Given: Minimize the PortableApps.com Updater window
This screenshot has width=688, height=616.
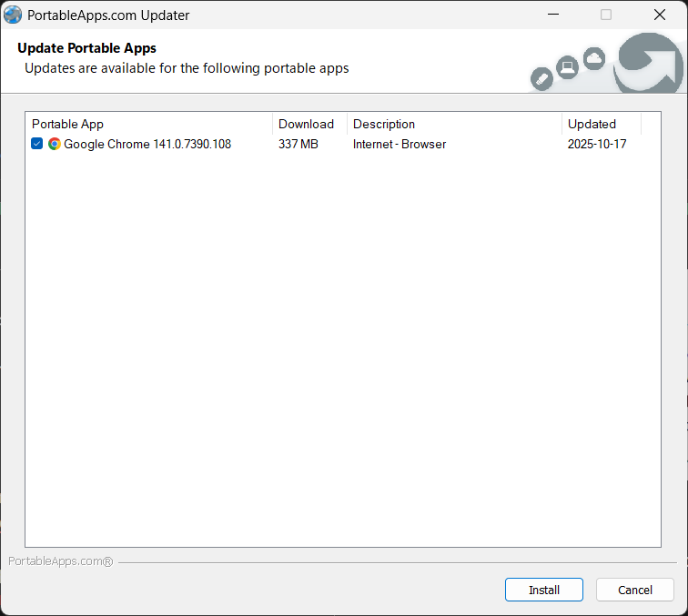Looking at the screenshot, I should coord(552,15).
